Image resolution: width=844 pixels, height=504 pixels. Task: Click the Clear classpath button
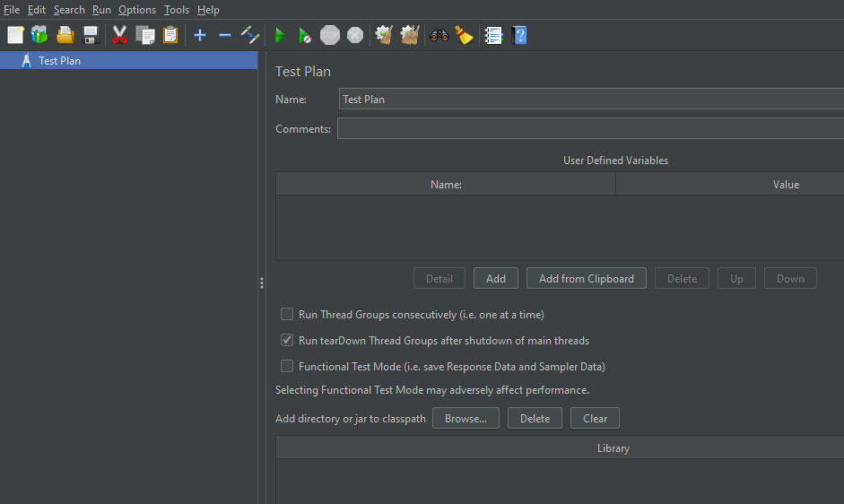(x=595, y=419)
